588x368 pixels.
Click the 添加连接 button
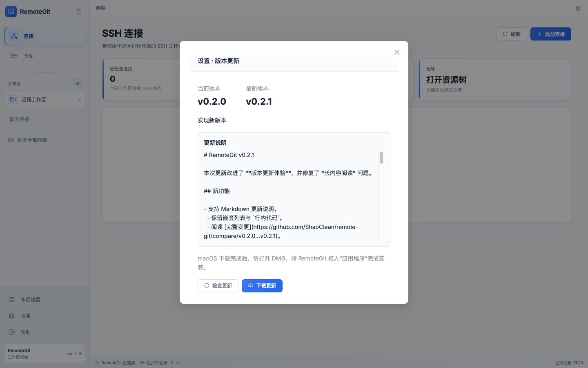coord(551,34)
